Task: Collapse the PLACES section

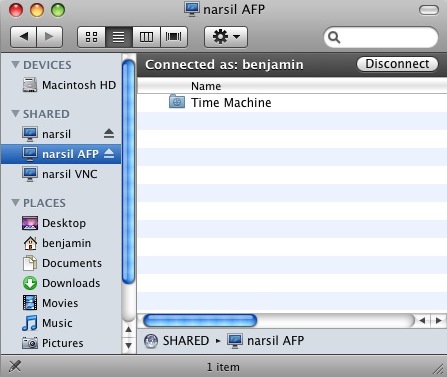Action: point(15,202)
